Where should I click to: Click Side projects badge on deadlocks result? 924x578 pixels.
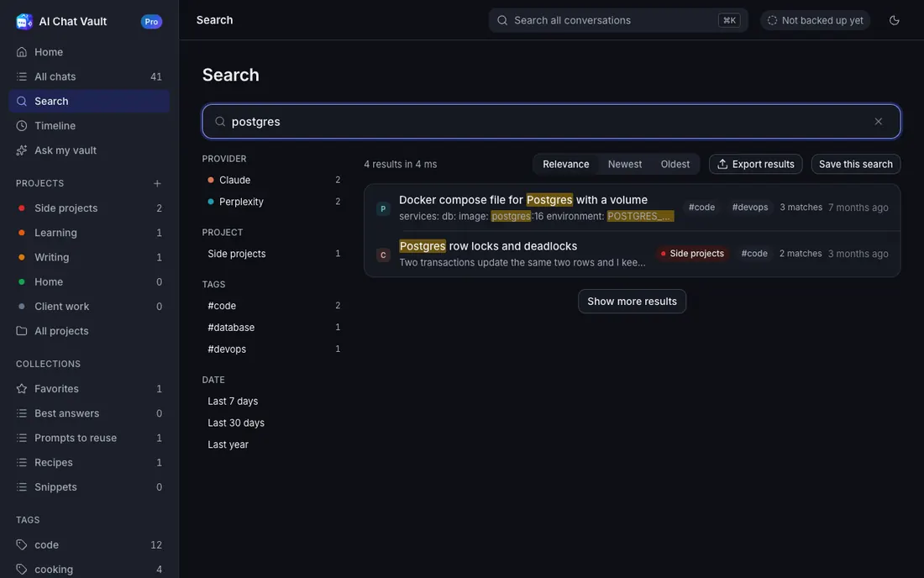pyautogui.click(x=692, y=254)
